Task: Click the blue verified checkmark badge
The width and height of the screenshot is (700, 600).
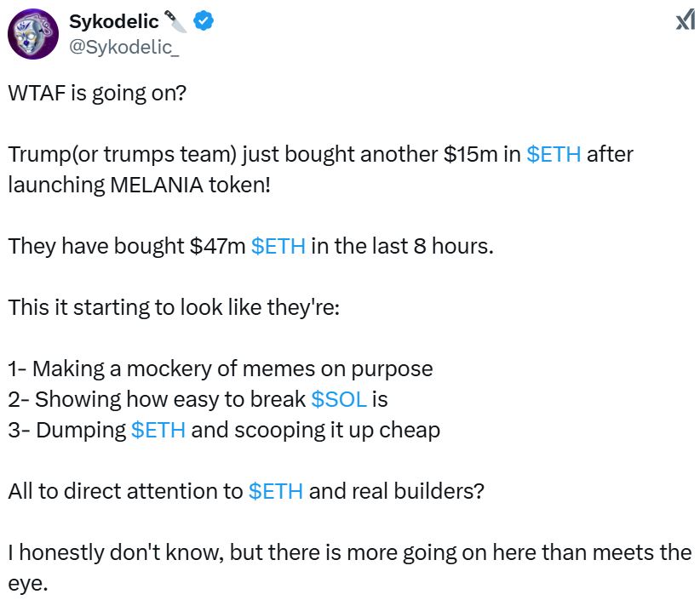Action: tap(204, 22)
